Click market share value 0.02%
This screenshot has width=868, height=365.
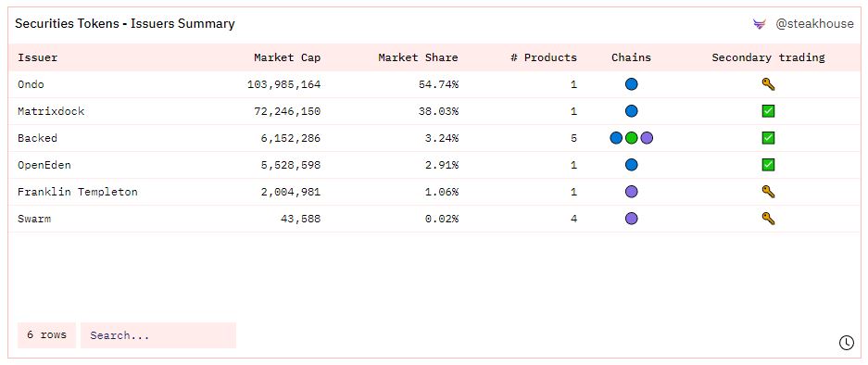(442, 219)
